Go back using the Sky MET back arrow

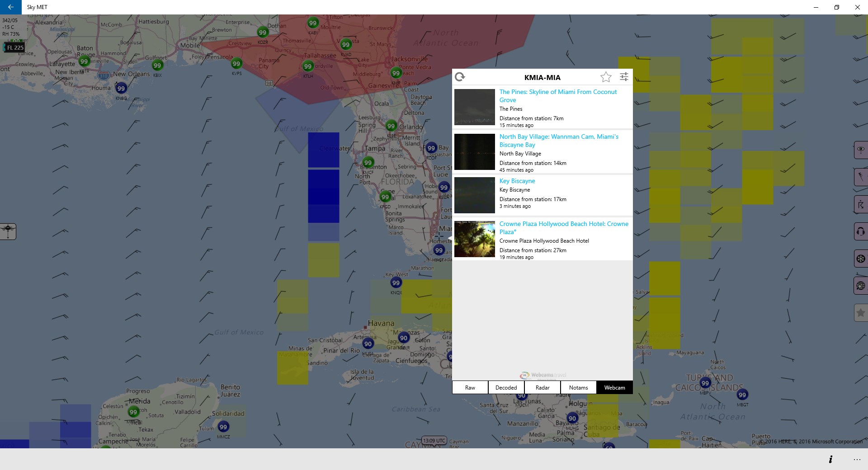point(10,7)
